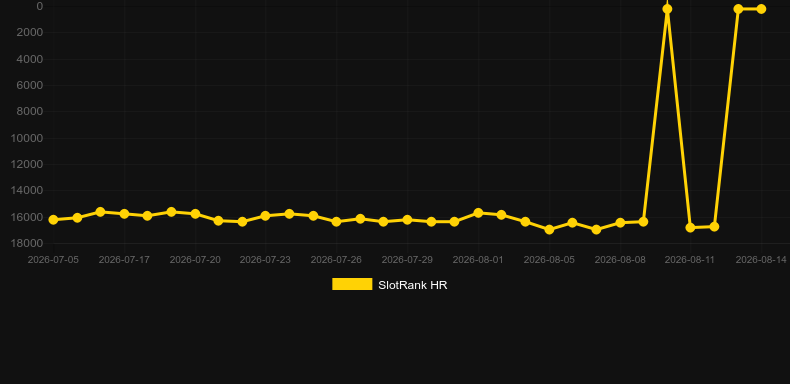
Task: Select the final data point above 2026-08-14
Action: tap(761, 9)
